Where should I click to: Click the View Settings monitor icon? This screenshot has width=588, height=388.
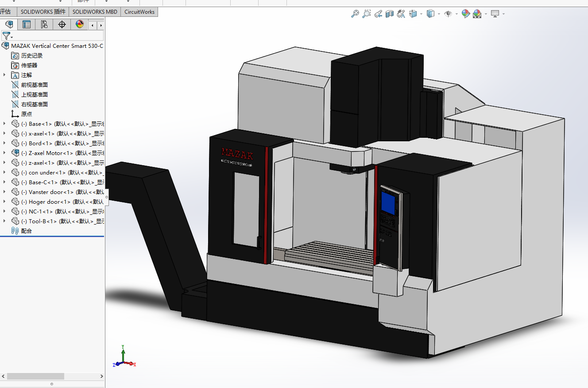point(495,14)
